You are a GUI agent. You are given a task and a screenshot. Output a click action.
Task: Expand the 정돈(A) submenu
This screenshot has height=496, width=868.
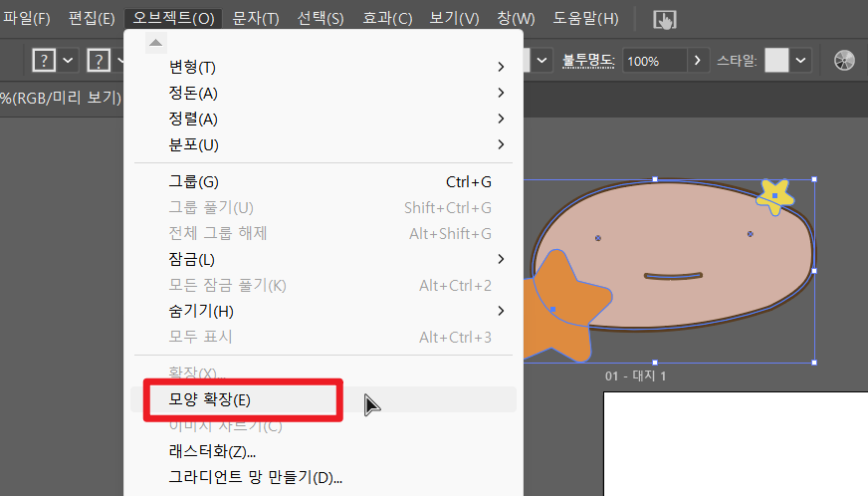324,93
